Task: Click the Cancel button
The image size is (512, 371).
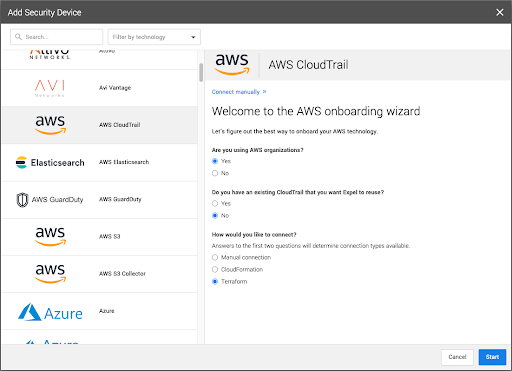Action: click(457, 357)
